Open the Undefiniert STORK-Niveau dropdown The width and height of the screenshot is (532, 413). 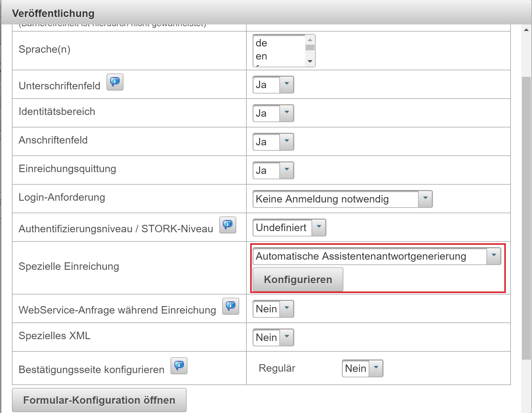tap(289, 227)
